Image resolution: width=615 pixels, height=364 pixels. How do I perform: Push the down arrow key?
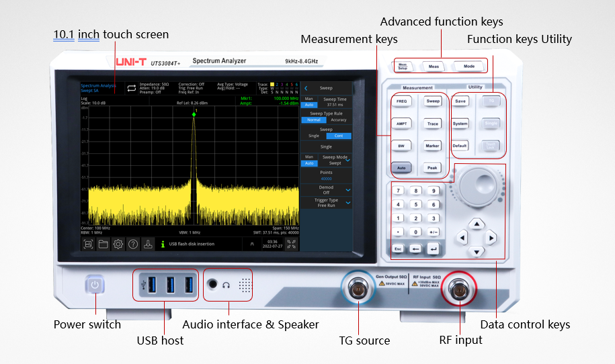[477, 252]
